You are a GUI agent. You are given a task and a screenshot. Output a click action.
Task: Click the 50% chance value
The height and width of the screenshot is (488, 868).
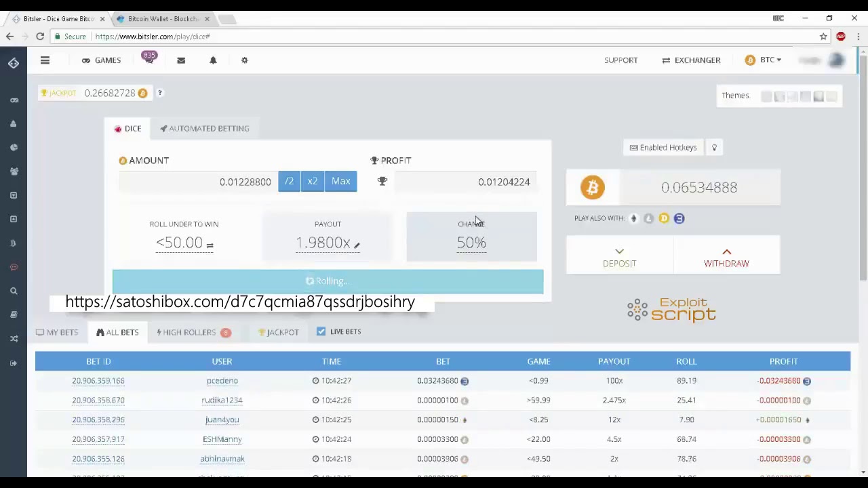click(x=471, y=243)
